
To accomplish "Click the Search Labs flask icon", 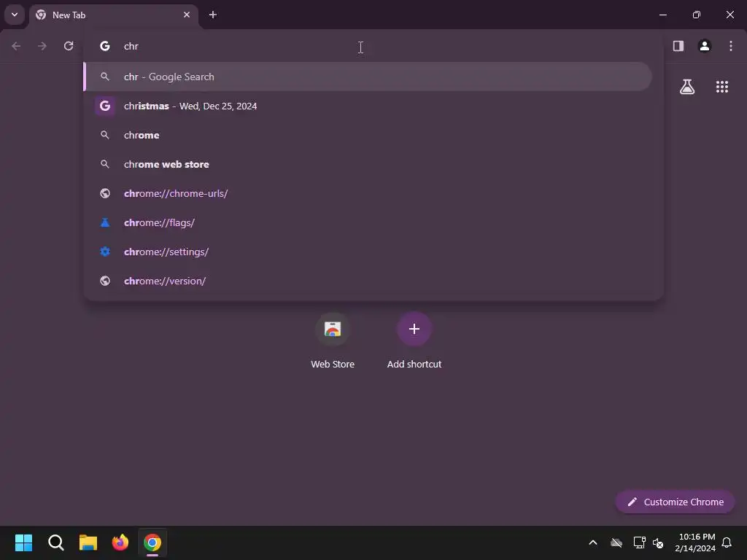I will click(687, 87).
